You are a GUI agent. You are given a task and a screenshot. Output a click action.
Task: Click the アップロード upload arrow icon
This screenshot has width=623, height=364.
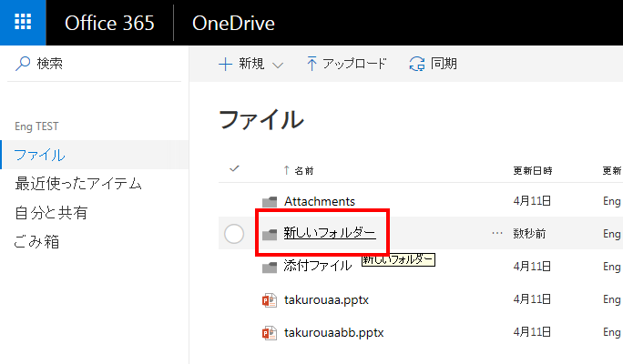(x=311, y=64)
